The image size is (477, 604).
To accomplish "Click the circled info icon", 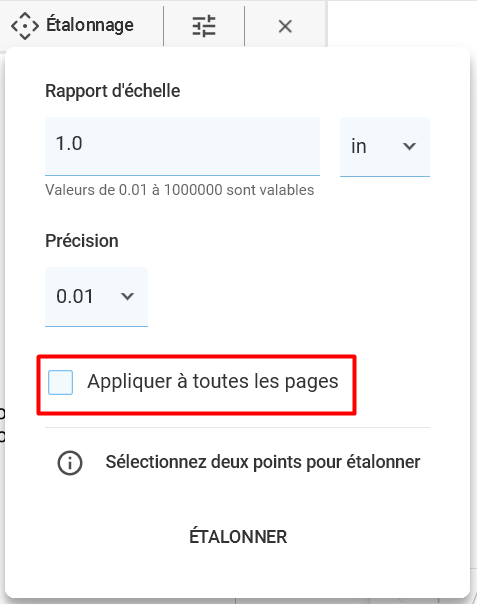I will (70, 463).
